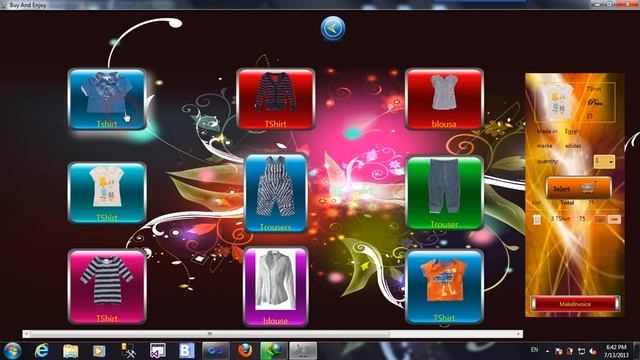
Task: Switch to Visual Studio taskbar icon
Action: click(157, 351)
